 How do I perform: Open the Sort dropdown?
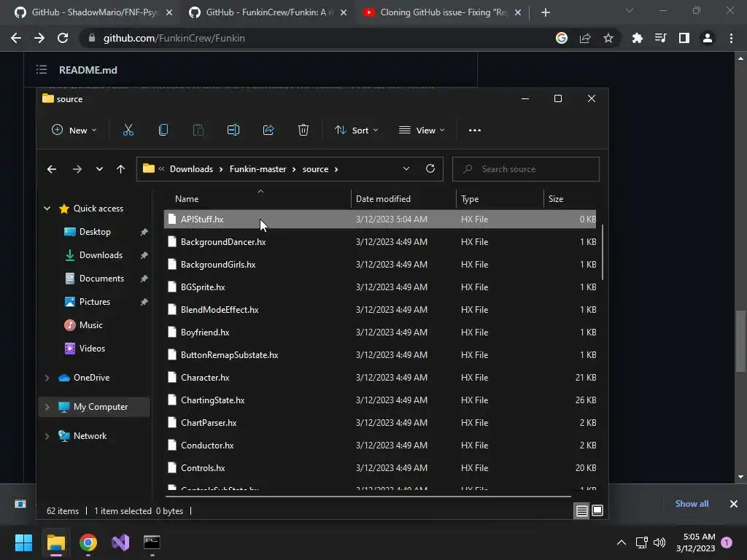tap(356, 130)
